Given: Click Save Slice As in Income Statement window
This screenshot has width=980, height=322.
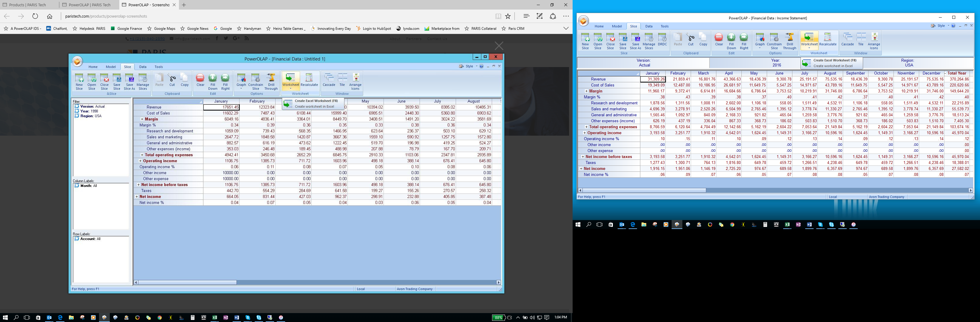Looking at the screenshot, I should [635, 41].
